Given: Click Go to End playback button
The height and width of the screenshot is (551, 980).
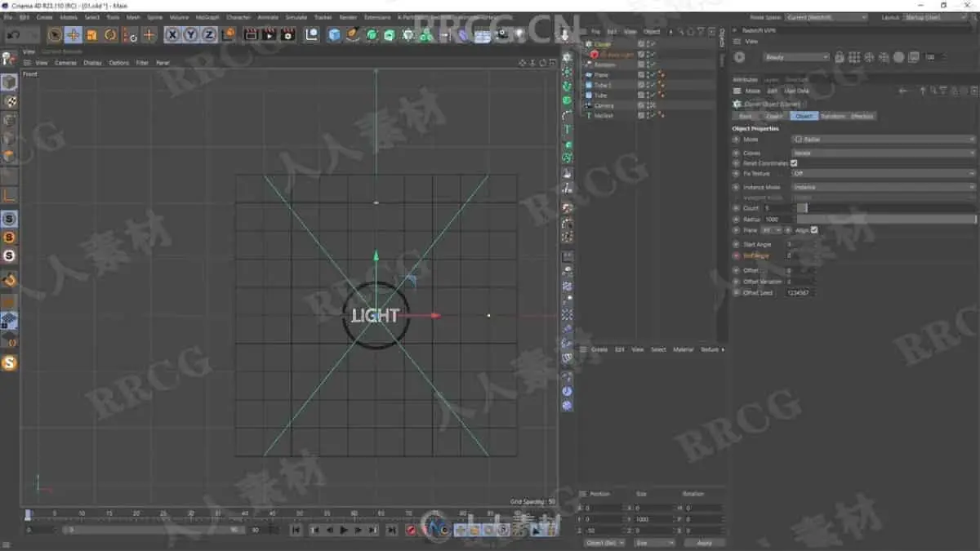Looking at the screenshot, I should point(391,530).
